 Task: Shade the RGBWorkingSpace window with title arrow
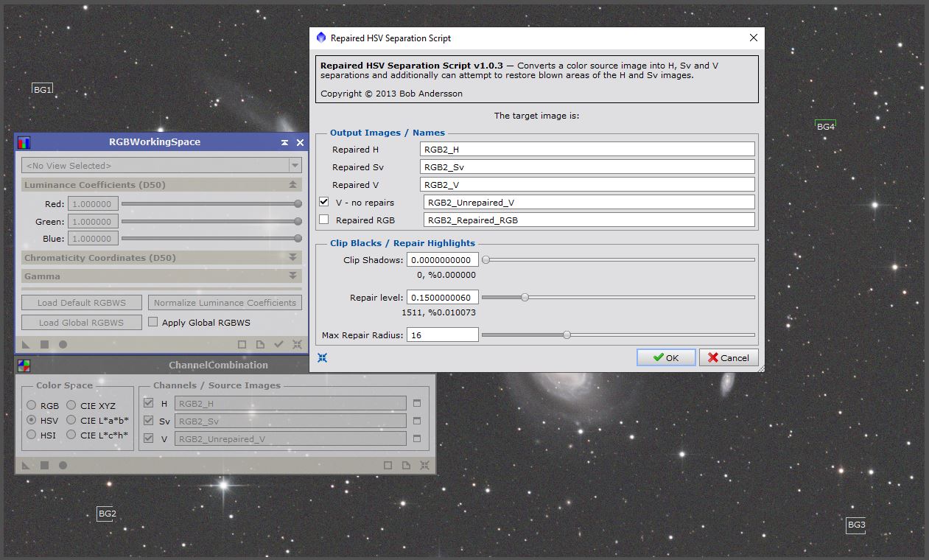[284, 143]
